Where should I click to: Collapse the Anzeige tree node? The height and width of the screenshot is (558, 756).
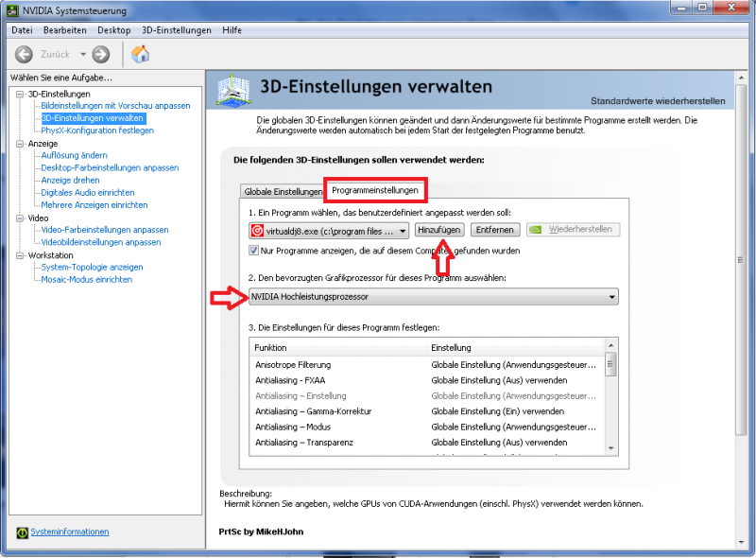pos(20,144)
